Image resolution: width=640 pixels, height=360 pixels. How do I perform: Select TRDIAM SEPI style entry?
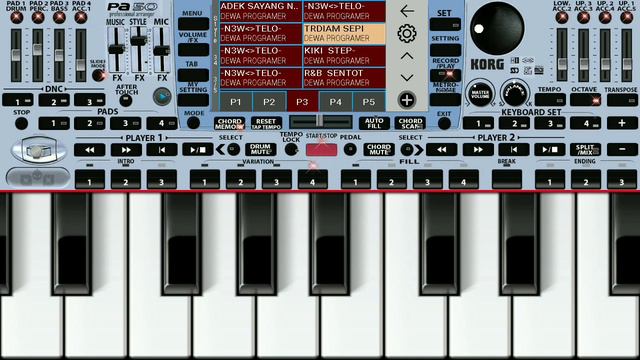[344, 33]
